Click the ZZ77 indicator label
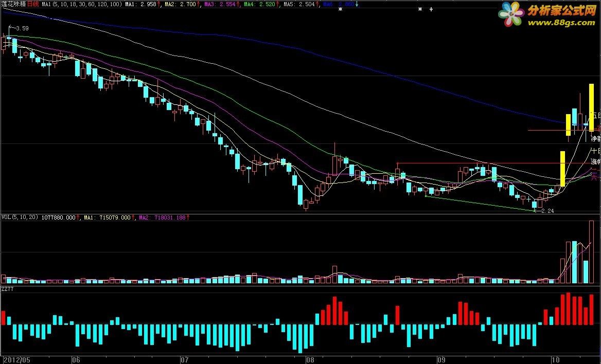This screenshot has width=601, height=364. pyautogui.click(x=7, y=289)
